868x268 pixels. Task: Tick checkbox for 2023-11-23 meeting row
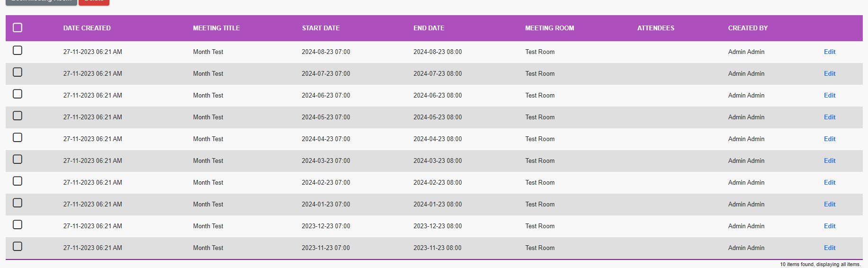coord(18,246)
